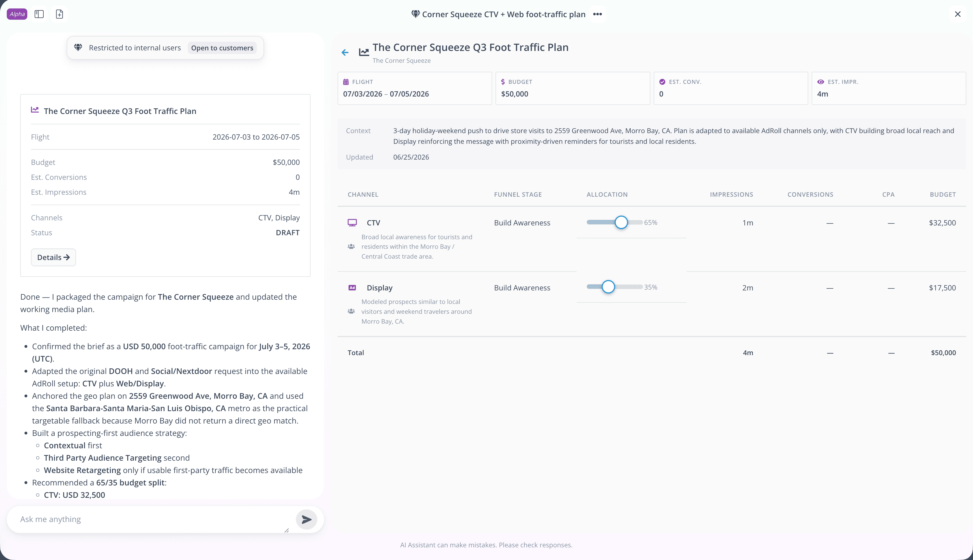Select the CTV channel name
The width and height of the screenshot is (973, 560).
click(374, 223)
